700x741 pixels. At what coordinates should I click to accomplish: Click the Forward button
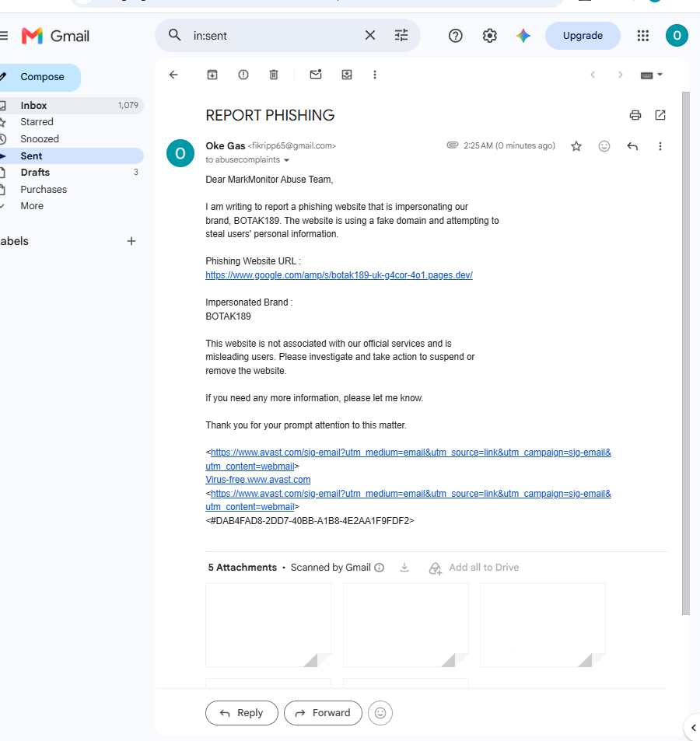point(323,713)
